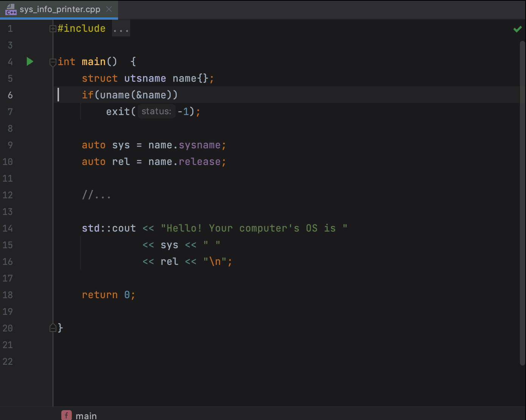The height and width of the screenshot is (420, 526).
Task: Click the green run icon beside main function
Action: coord(30,62)
